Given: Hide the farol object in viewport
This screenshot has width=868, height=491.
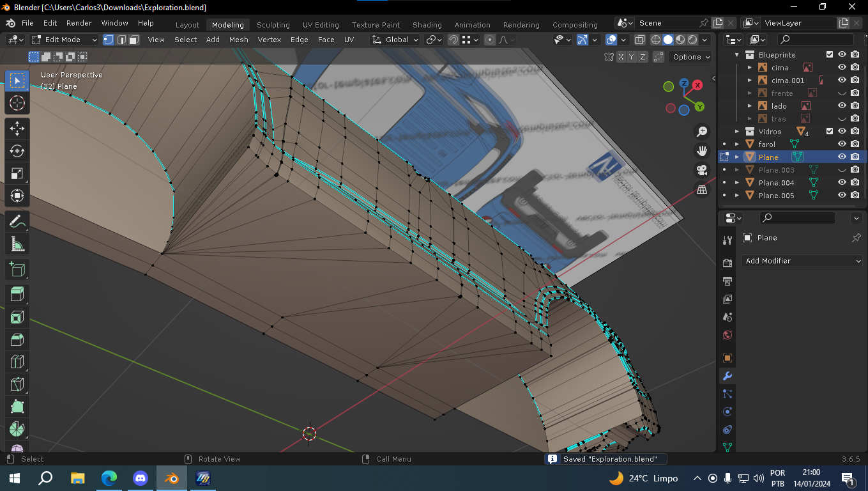Looking at the screenshot, I should [842, 144].
